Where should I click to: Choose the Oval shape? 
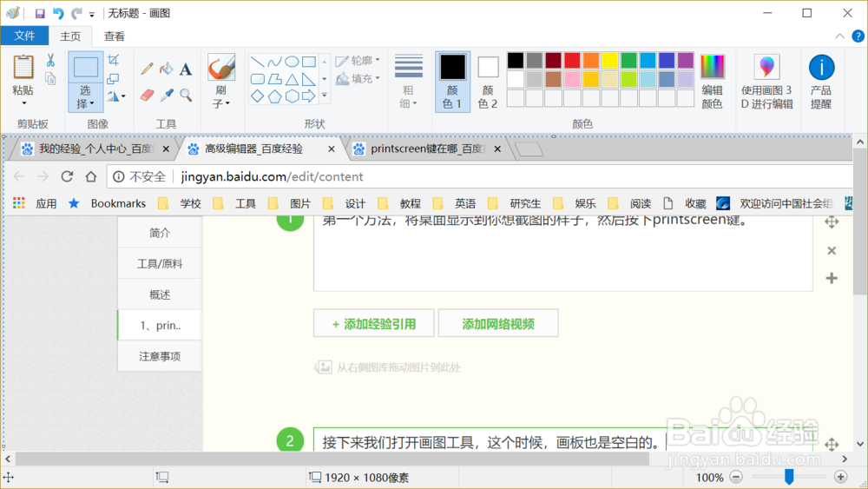click(292, 62)
